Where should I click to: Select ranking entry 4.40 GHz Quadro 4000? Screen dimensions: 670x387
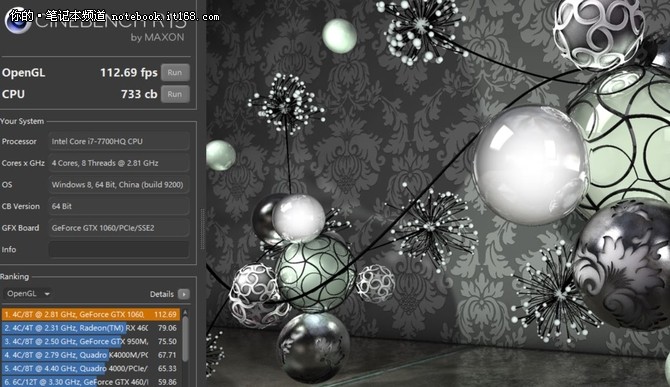[x=91, y=368]
